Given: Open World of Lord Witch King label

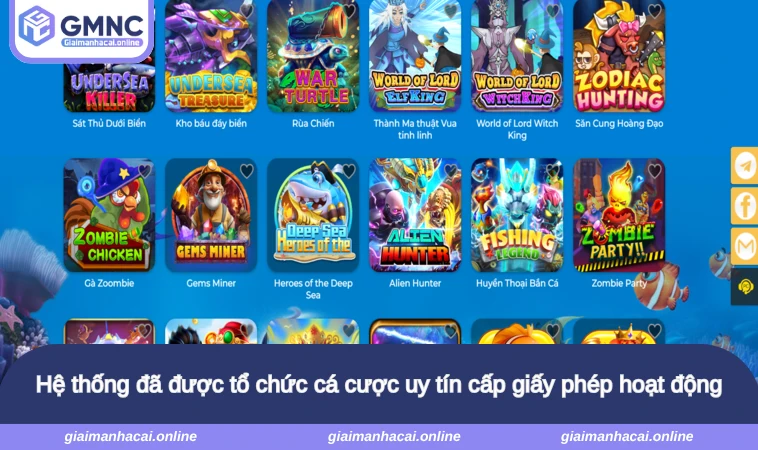Looking at the screenshot, I should [x=517, y=129].
